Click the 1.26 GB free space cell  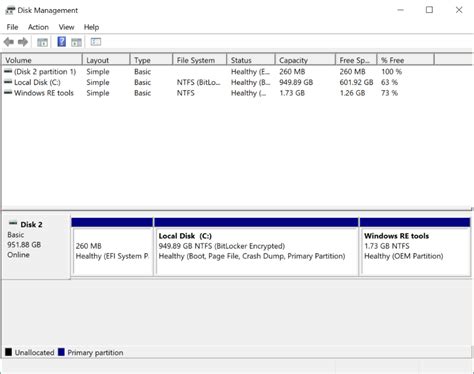(352, 93)
